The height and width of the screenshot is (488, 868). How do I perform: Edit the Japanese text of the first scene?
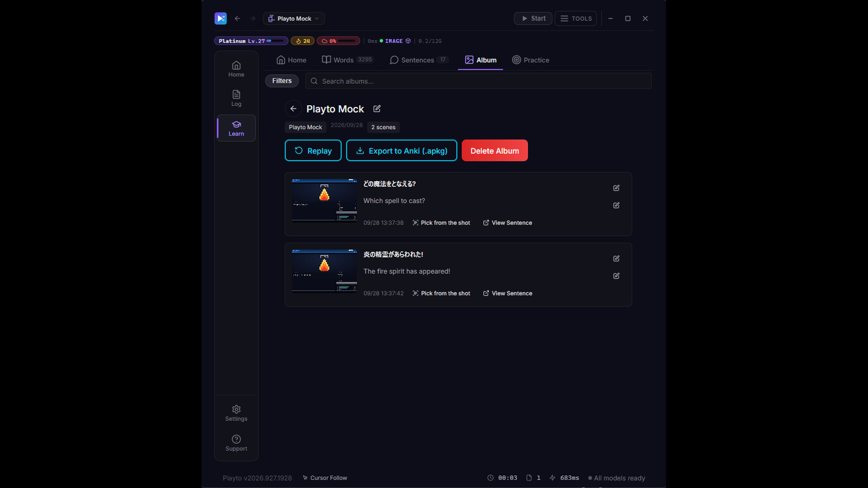point(616,188)
